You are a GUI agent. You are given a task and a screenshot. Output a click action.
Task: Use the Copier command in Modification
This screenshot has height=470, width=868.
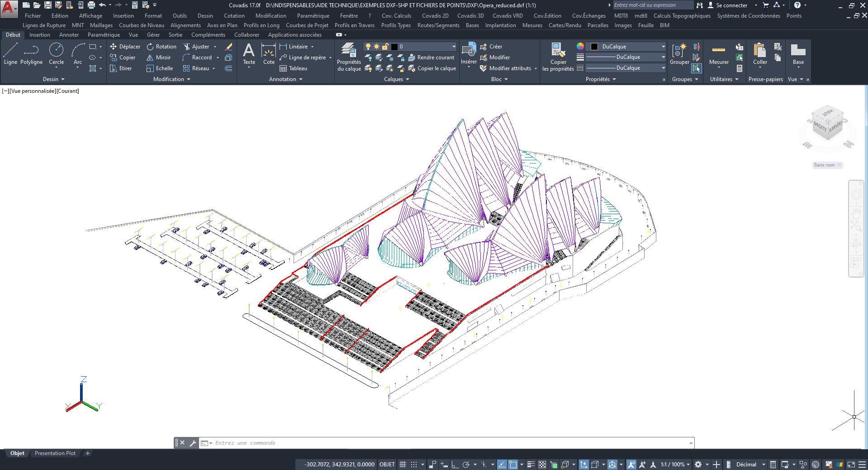click(123, 58)
